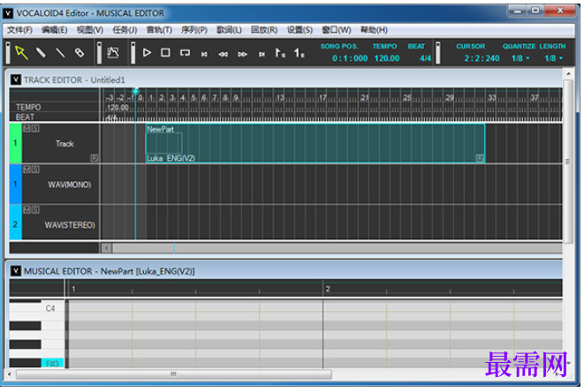This screenshot has width=584, height=392.
Task: Click the 120.00 tempo marker in ruler
Action: pos(118,108)
